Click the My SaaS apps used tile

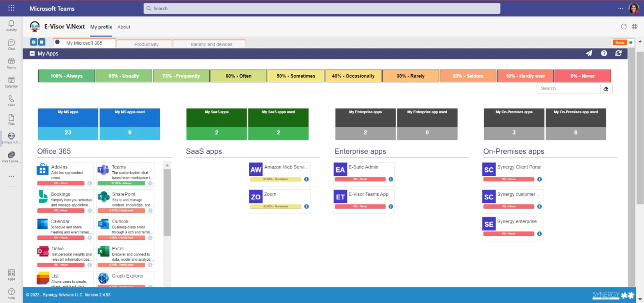(278, 124)
